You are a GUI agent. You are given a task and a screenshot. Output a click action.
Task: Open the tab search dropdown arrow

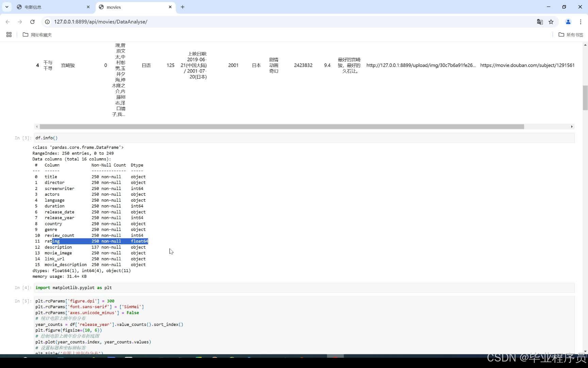tap(7, 7)
